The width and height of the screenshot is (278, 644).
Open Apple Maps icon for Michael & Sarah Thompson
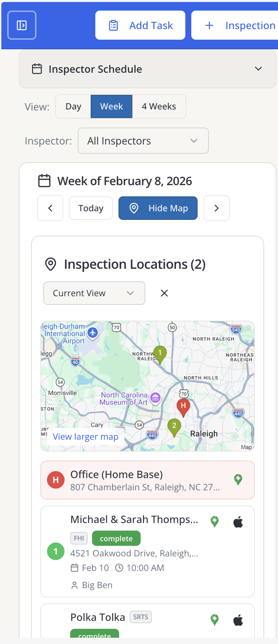(238, 522)
